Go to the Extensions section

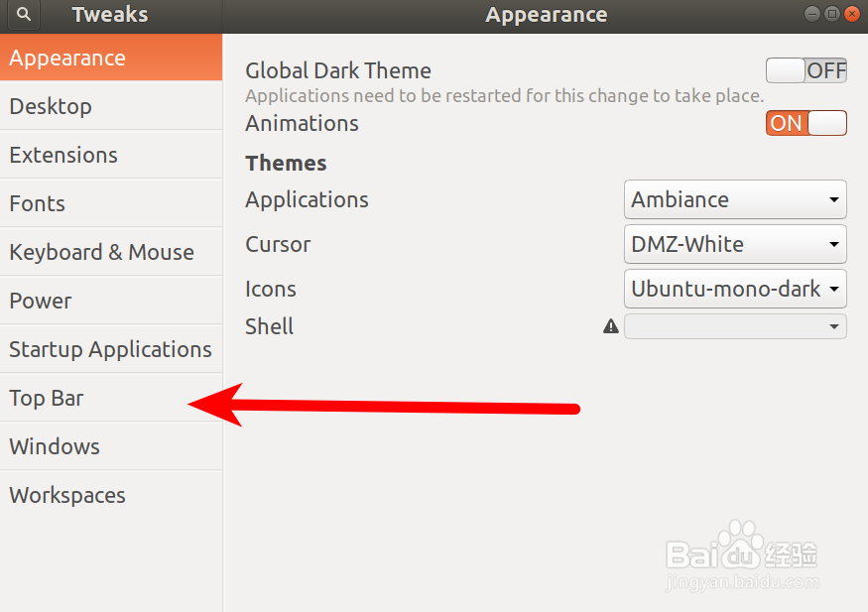click(111, 155)
